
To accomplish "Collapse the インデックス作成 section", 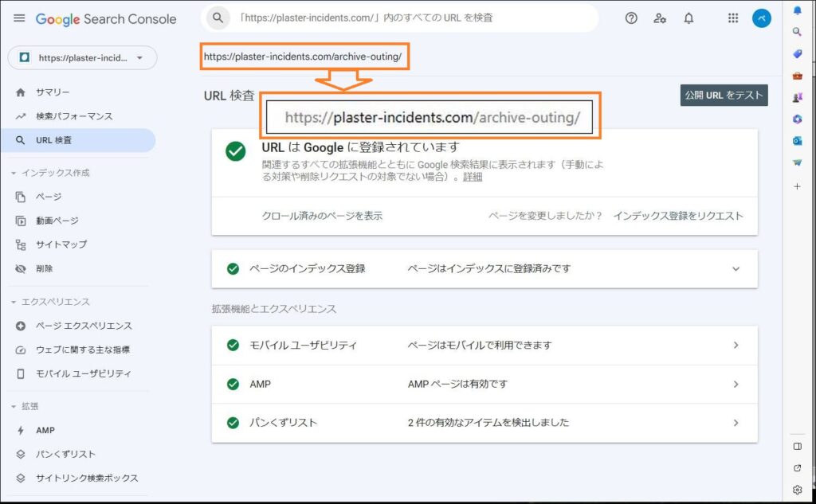I will tap(14, 173).
